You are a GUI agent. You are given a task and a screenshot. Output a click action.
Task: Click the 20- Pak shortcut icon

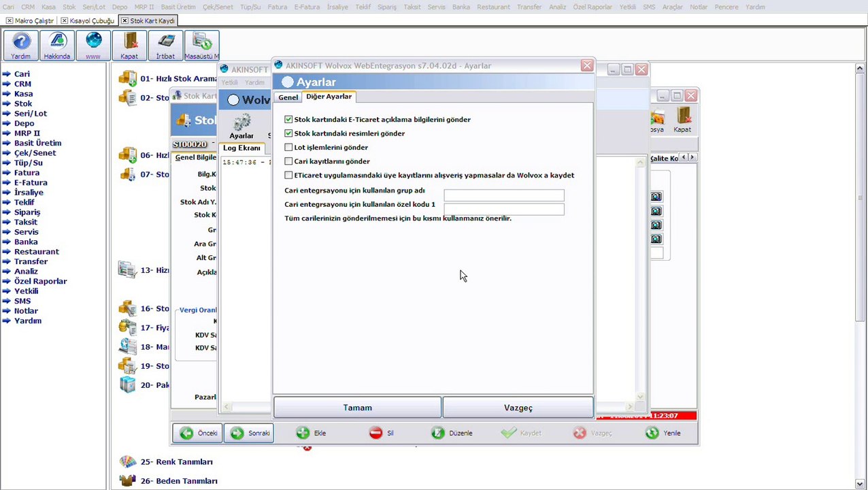tap(128, 385)
